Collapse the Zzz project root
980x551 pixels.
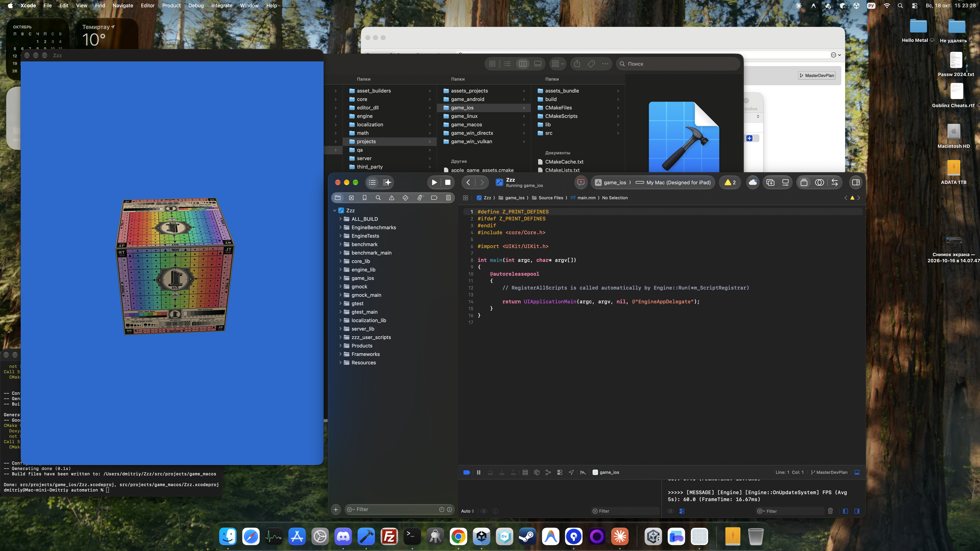click(x=335, y=211)
